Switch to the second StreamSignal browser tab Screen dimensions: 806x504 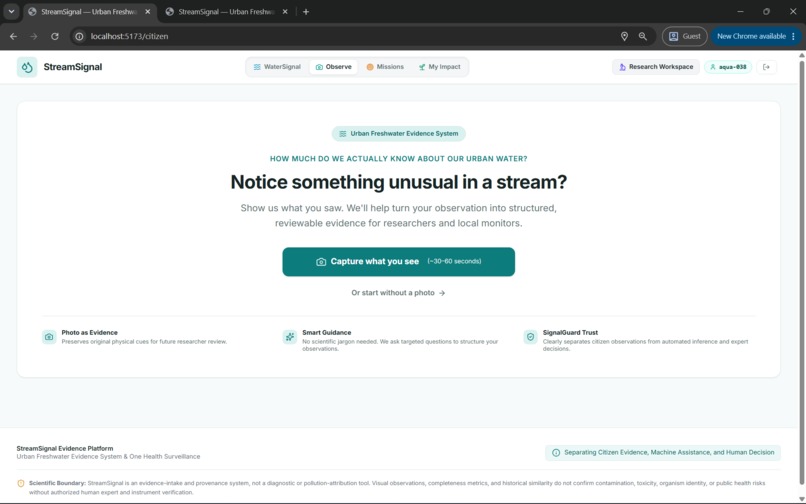(x=226, y=12)
